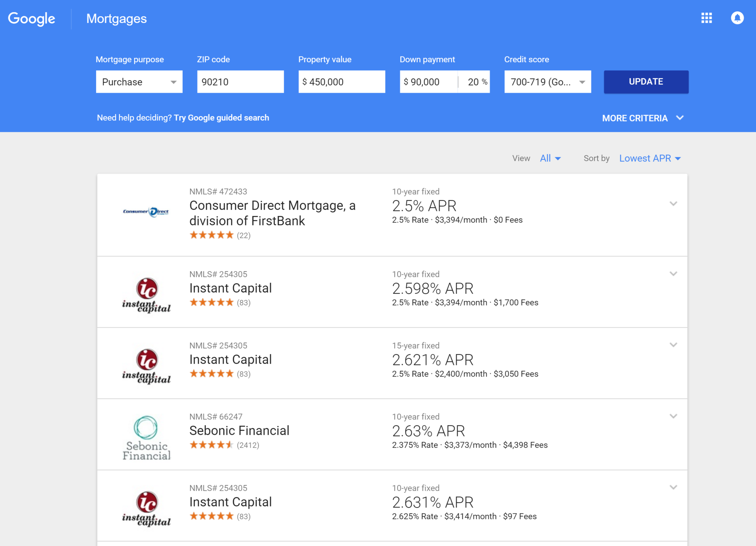Open Instant Capital name in 2.631% APR row
Screen dimensions: 756x546
231,502
